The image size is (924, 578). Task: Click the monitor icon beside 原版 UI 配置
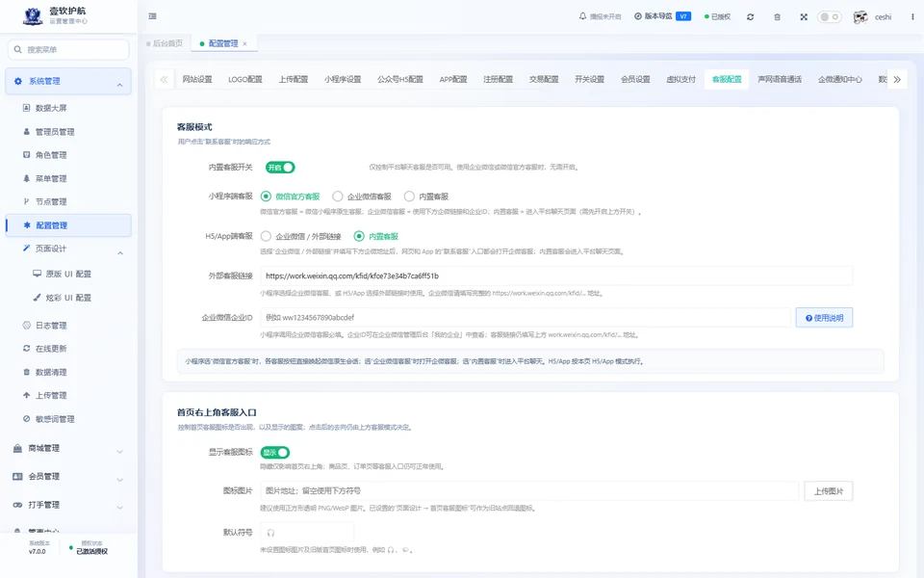38,274
